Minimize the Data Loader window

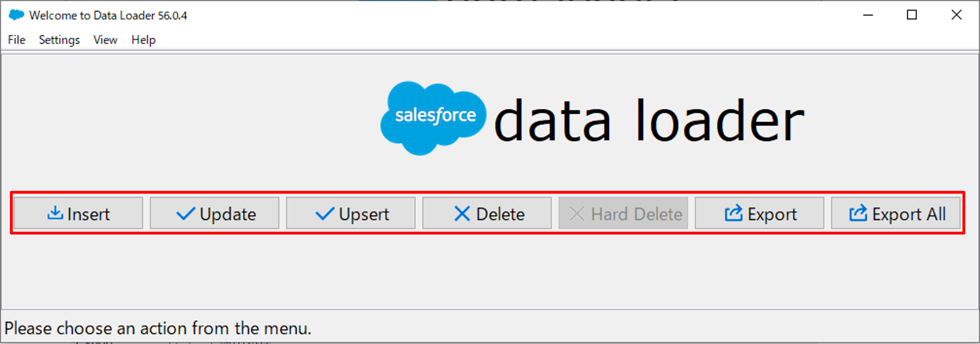pyautogui.click(x=868, y=15)
